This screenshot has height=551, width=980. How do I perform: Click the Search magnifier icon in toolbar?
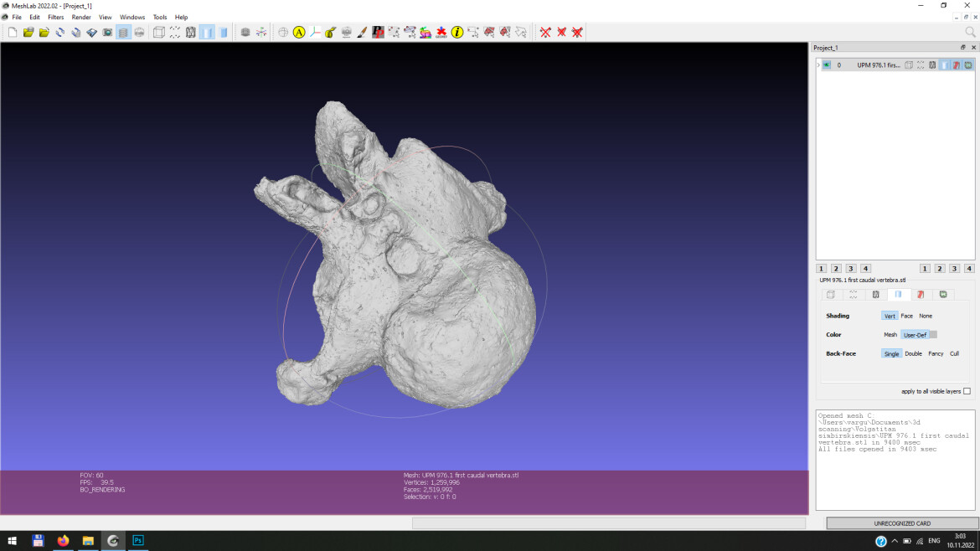(x=970, y=32)
